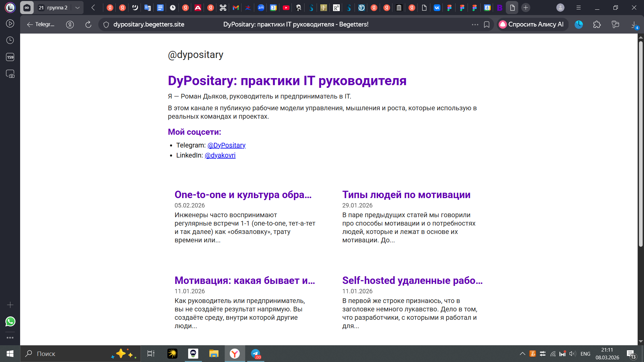Open the Gmail tab in the tab strip
The height and width of the screenshot is (362, 644).
pyautogui.click(x=236, y=8)
